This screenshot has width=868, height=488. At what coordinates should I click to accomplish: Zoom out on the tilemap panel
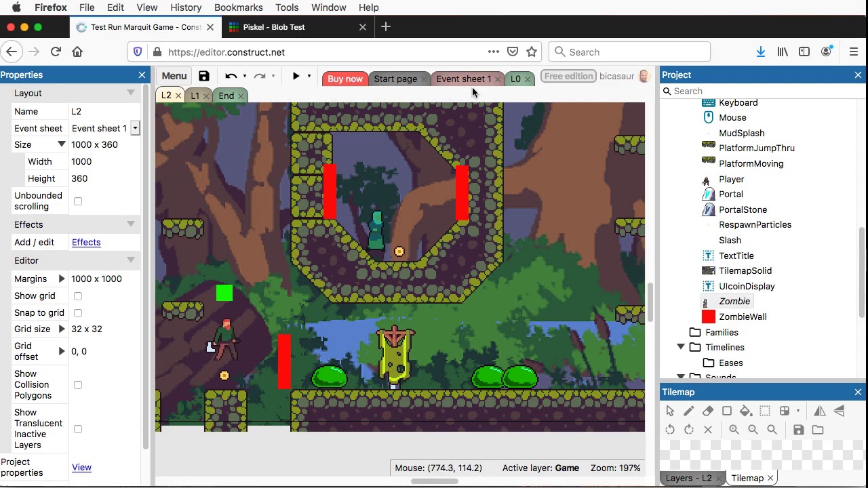[753, 430]
